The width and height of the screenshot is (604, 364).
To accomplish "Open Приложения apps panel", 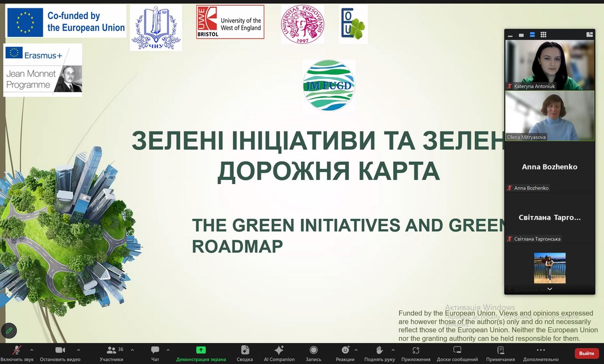I will click(416, 353).
